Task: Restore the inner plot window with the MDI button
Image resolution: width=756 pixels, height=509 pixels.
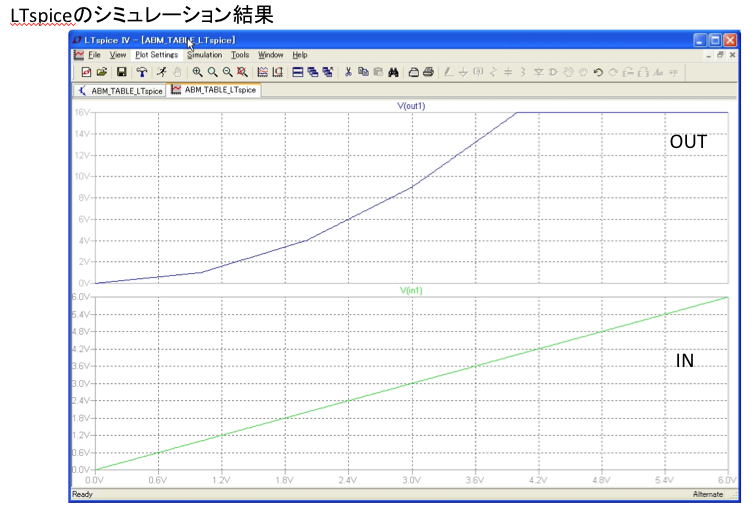Action: (720, 55)
